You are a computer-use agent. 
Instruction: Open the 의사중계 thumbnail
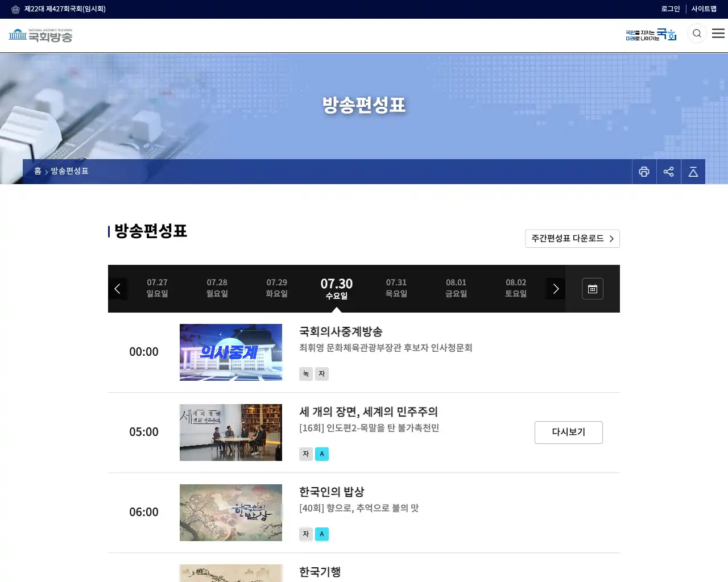(231, 352)
